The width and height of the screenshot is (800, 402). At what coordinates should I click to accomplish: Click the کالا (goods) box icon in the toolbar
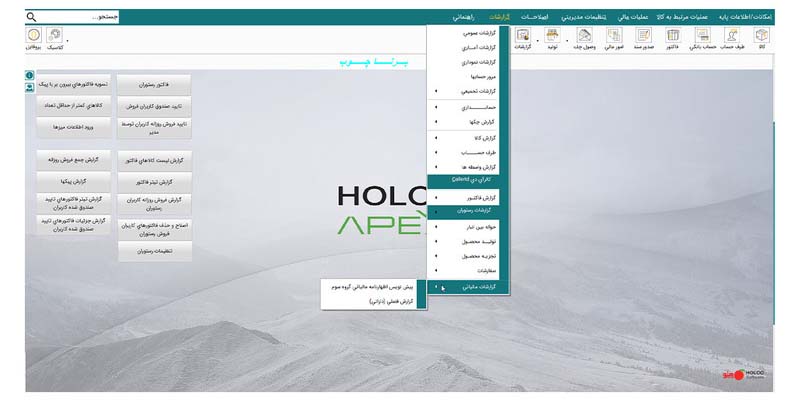coord(761,36)
